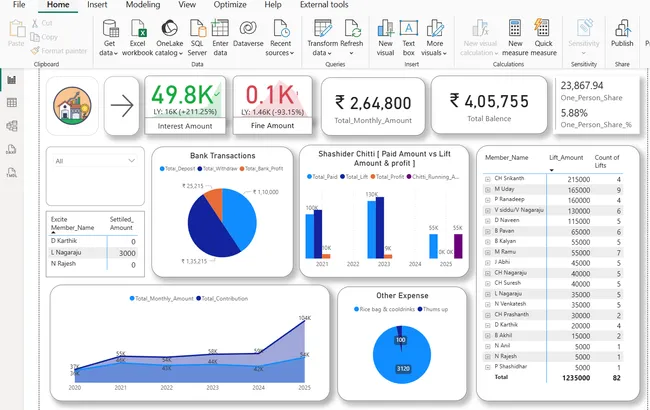The height and width of the screenshot is (410, 650).
Task: Click the Interest Amount KPI card
Action: 185,105
